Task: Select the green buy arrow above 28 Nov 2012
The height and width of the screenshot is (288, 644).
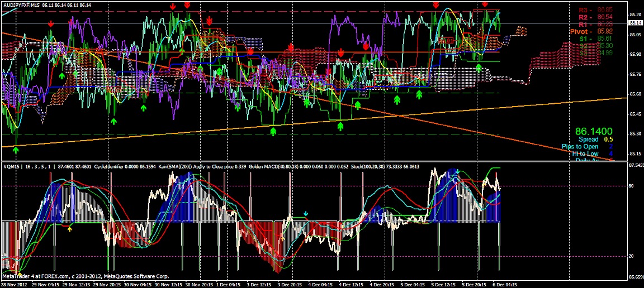Action: pyautogui.click(x=16, y=149)
